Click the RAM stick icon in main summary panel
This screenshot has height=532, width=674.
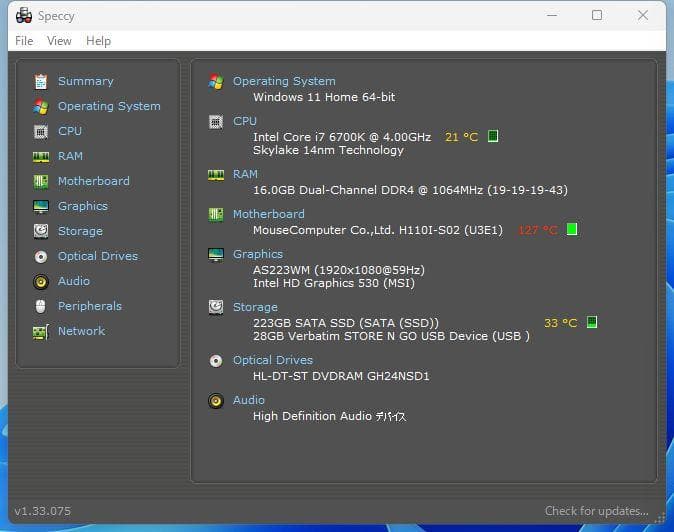tap(216, 174)
